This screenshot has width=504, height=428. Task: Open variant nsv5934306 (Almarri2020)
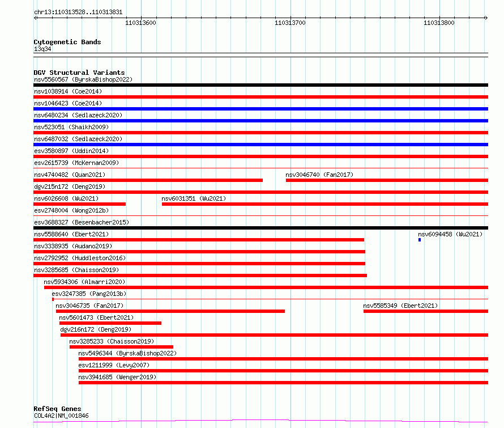(84, 282)
